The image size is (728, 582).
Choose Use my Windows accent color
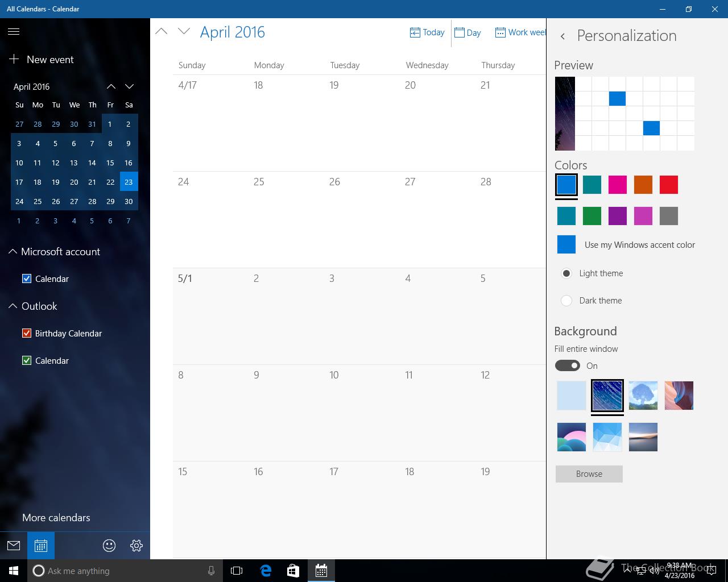626,245
